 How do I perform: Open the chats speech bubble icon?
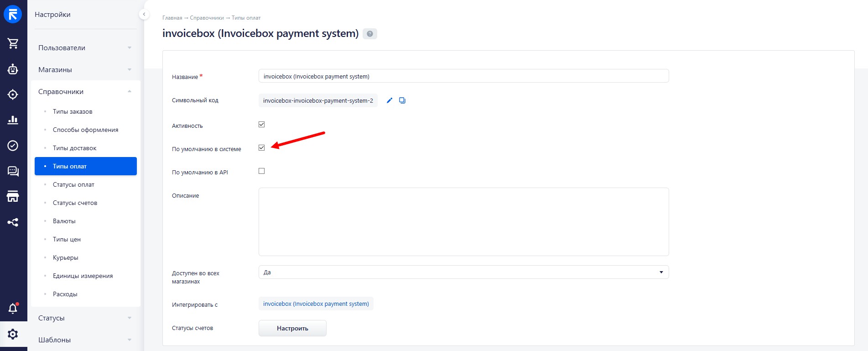13,171
